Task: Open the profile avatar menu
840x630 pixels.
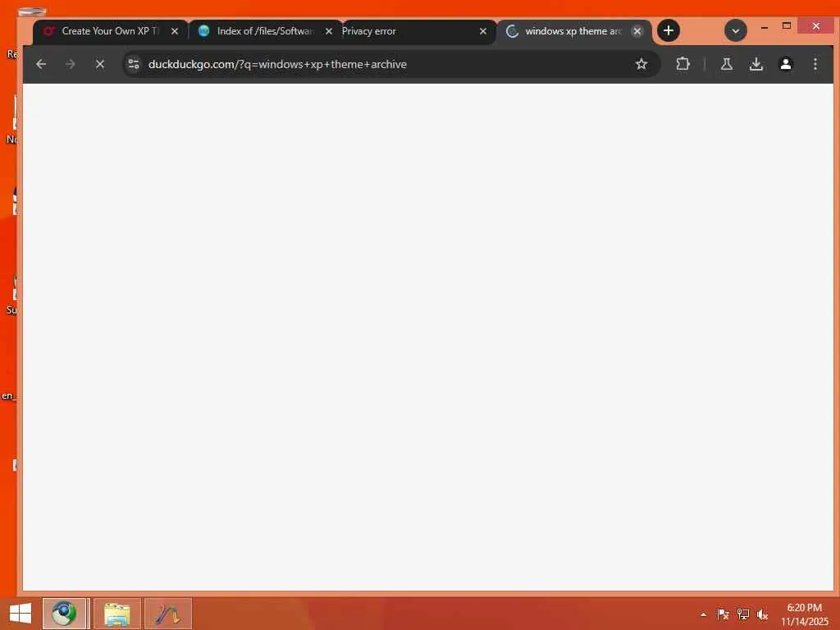Action: [785, 64]
